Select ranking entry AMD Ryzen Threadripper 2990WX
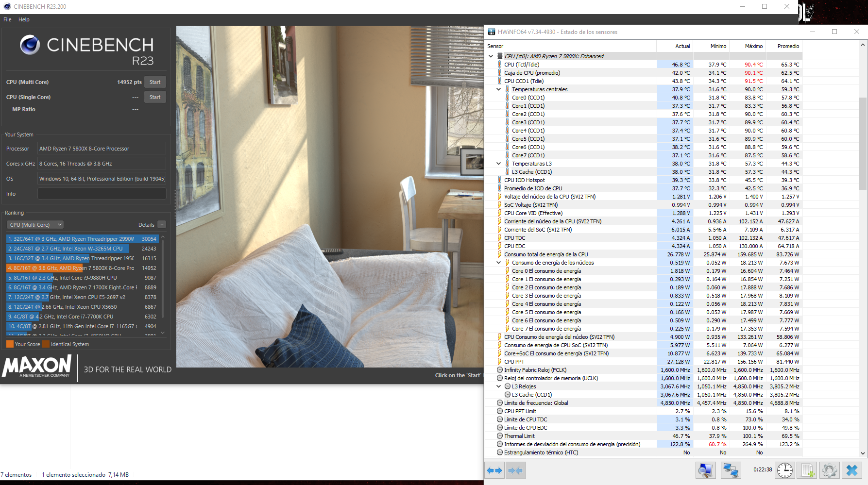Screen dimensions: 868x485 [83, 239]
